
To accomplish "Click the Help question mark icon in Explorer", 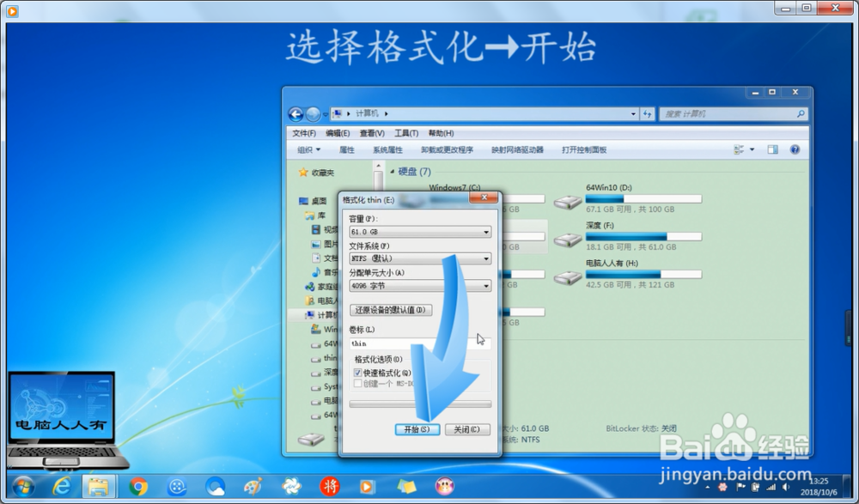I will coord(795,149).
